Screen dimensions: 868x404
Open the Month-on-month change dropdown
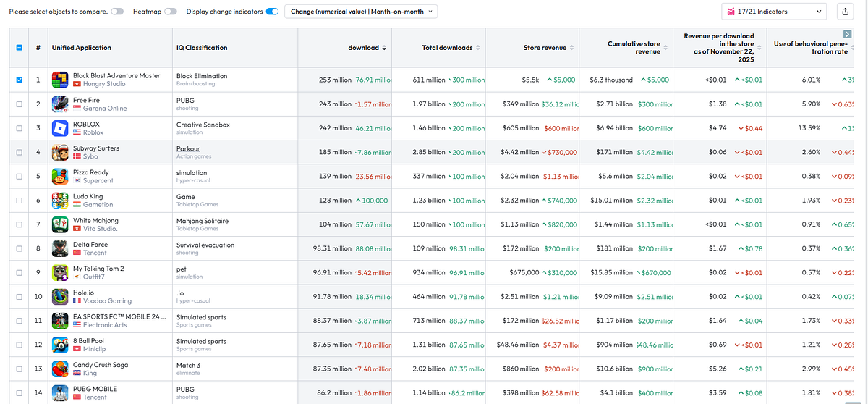[362, 12]
